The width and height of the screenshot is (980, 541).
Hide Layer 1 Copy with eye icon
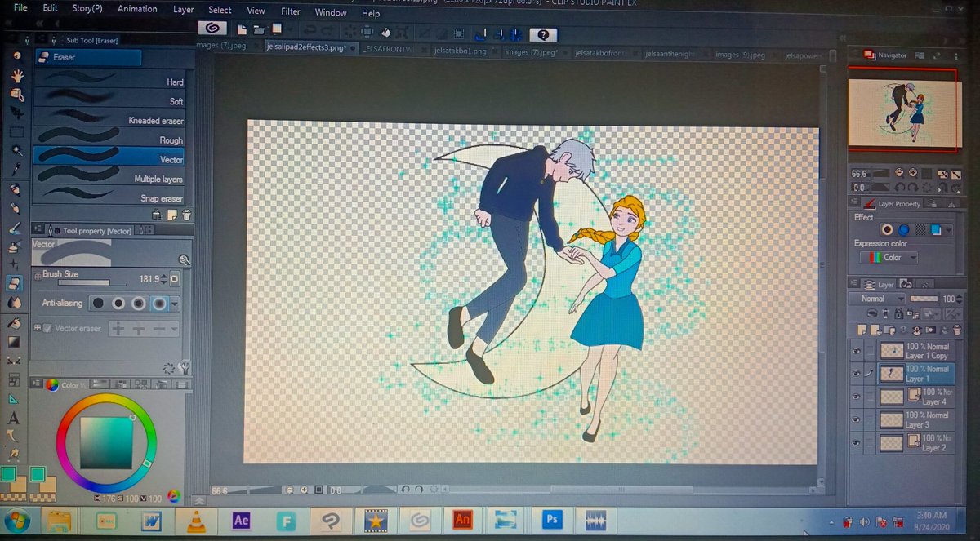[x=857, y=352]
